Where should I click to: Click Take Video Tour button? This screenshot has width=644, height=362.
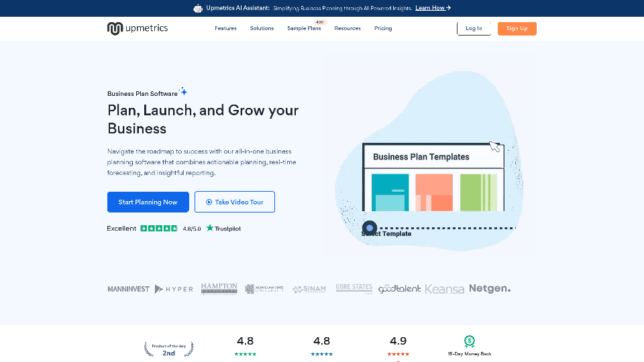coord(235,202)
